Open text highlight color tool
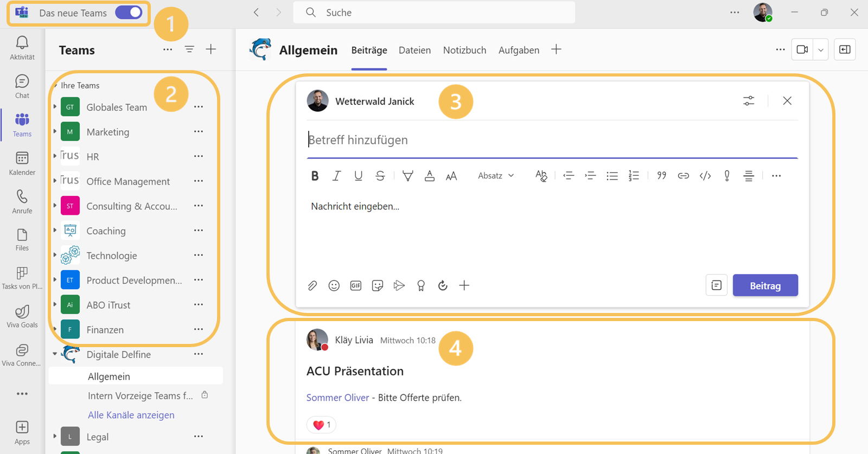The image size is (868, 454). pos(407,176)
